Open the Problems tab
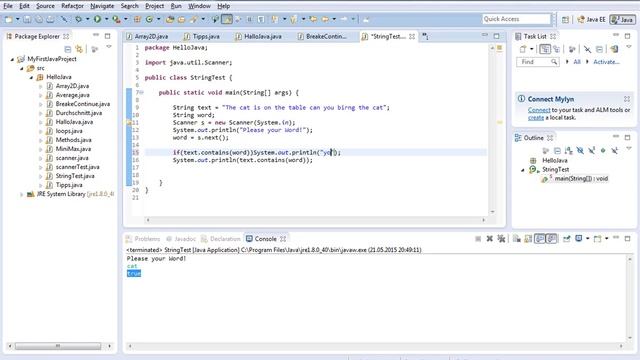Image resolution: width=640 pixels, height=360 pixels. 143,239
